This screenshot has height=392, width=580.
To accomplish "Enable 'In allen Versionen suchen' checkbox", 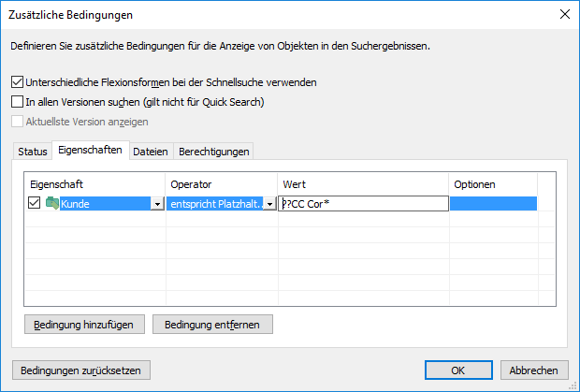I will coord(17,102).
